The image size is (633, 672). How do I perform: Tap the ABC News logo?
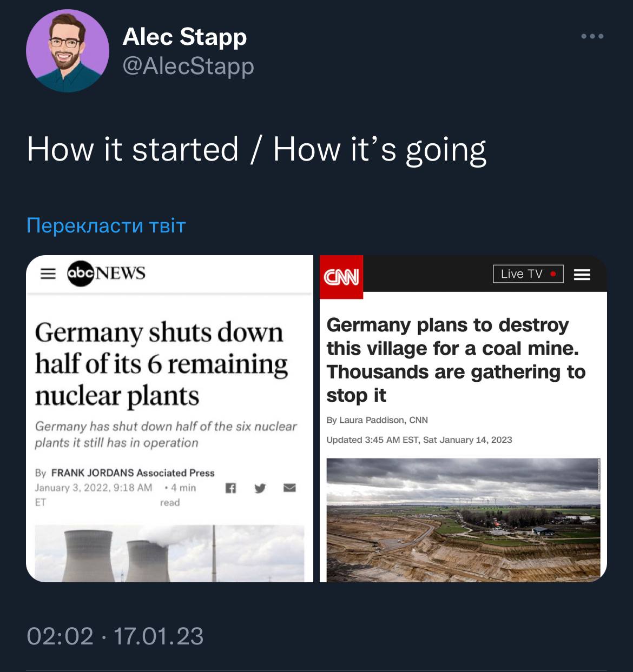[x=106, y=273]
